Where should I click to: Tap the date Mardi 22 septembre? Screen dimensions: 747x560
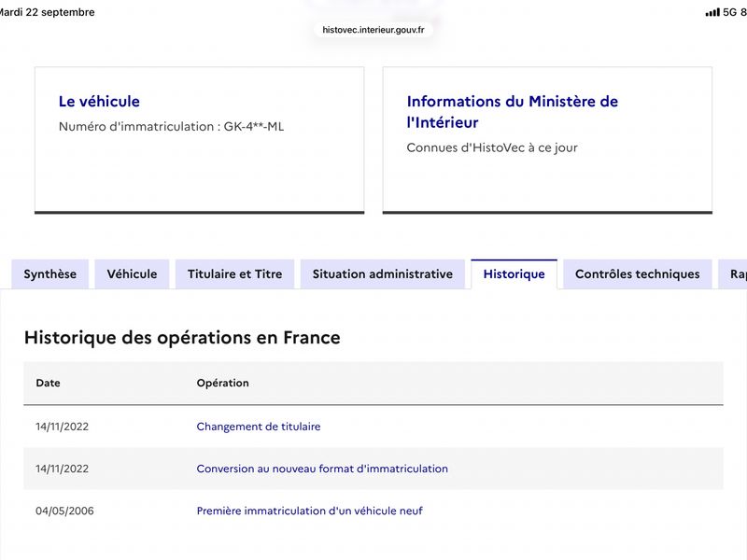pos(47,12)
